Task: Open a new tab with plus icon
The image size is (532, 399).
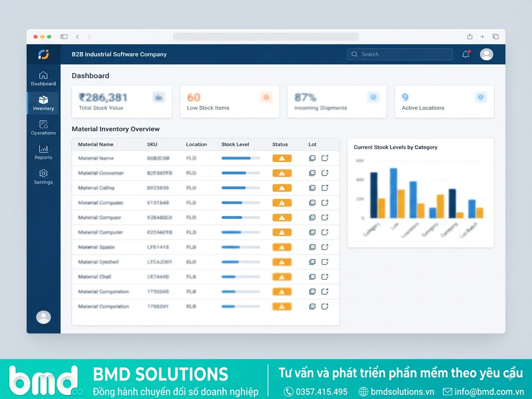Action: 482,37
